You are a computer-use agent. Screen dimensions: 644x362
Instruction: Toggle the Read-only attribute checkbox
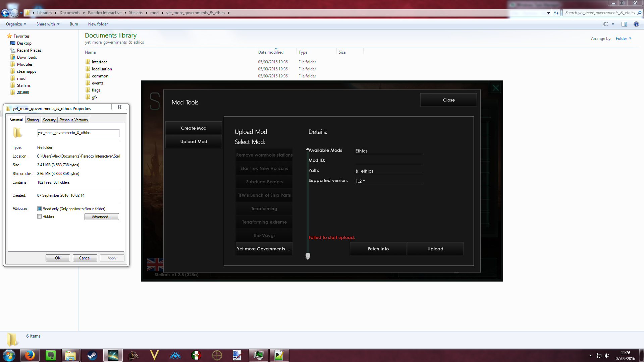[40, 209]
